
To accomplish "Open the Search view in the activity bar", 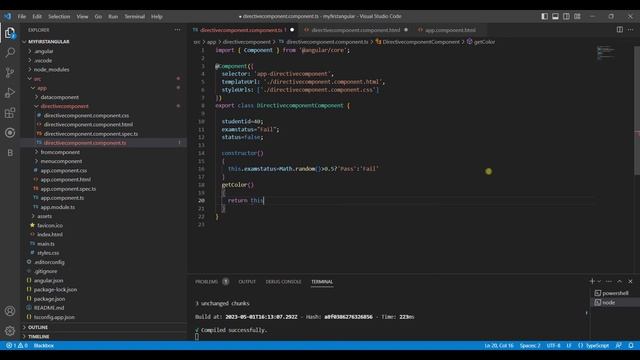I will tap(10, 53).
